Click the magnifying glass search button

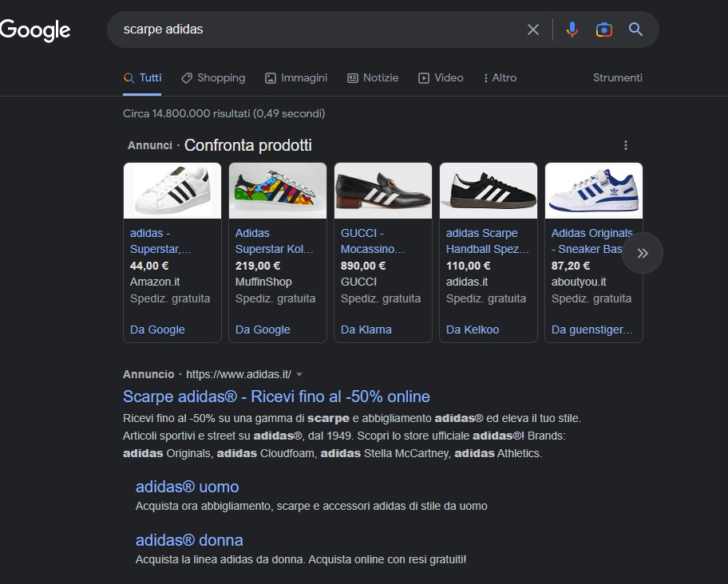635,30
